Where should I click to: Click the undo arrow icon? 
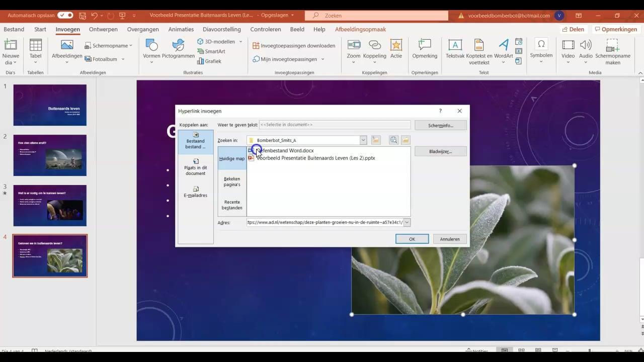94,16
